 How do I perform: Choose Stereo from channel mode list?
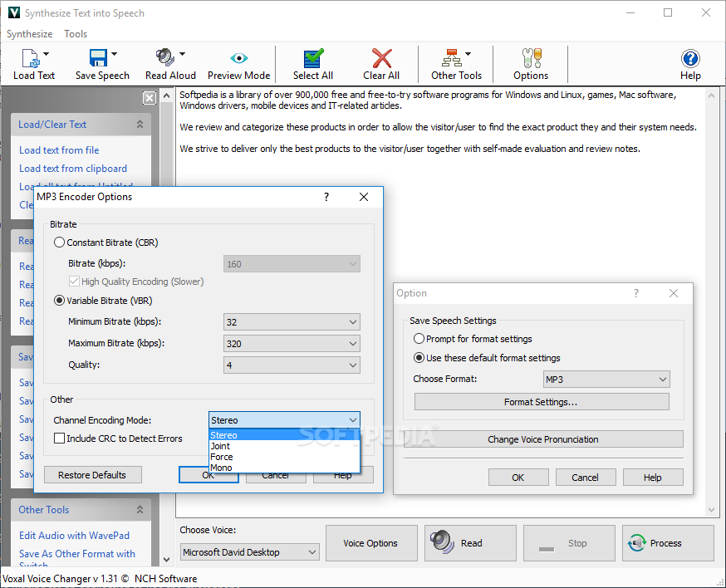click(284, 435)
